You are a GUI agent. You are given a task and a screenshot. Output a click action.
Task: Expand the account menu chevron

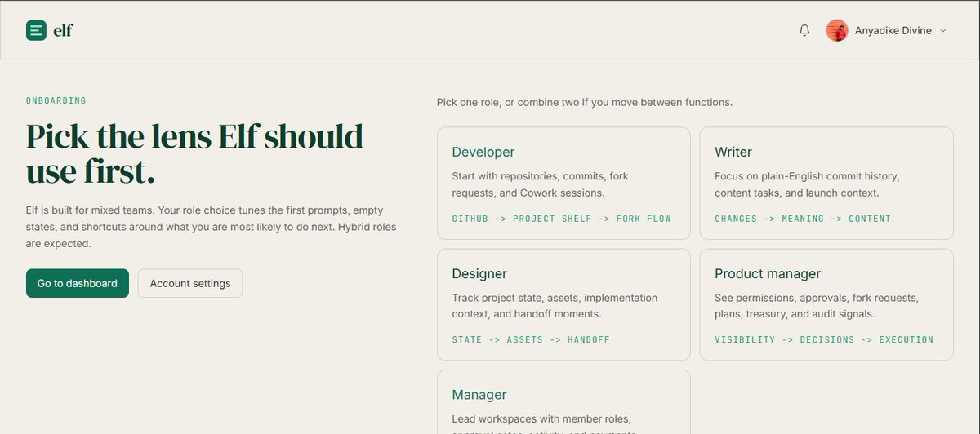click(942, 31)
